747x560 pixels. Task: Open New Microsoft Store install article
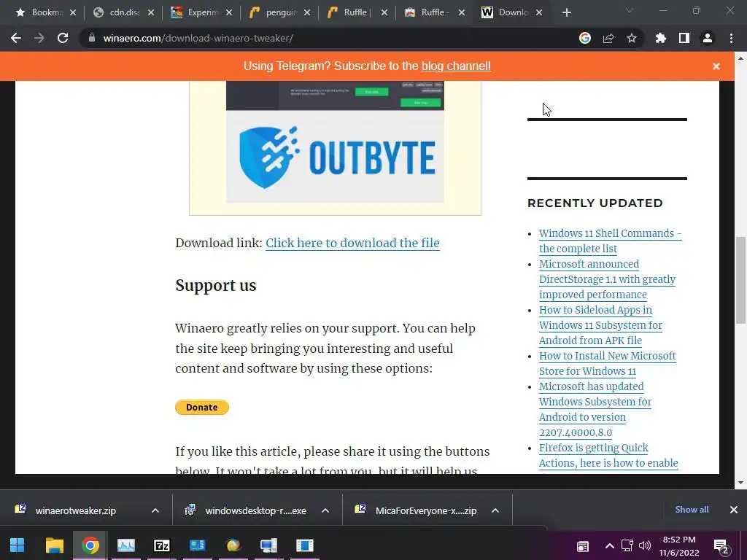pos(608,363)
